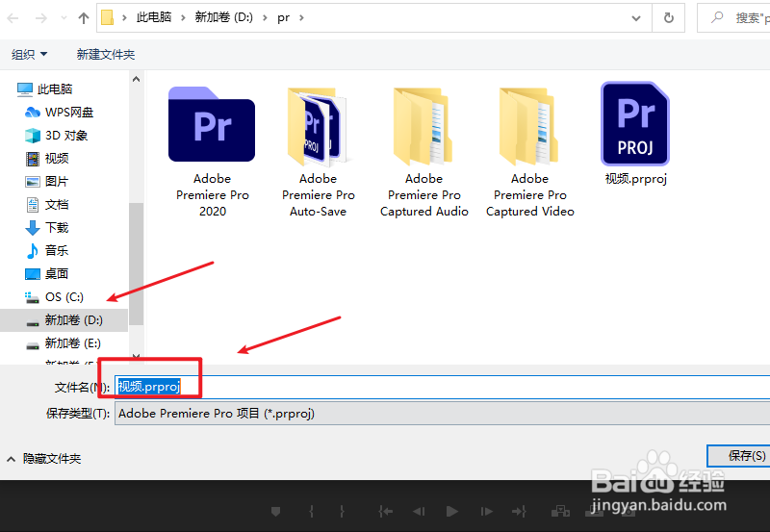Open the 保存类型 file type dropdown
This screenshot has height=532, width=770.
pyautogui.click(x=442, y=414)
